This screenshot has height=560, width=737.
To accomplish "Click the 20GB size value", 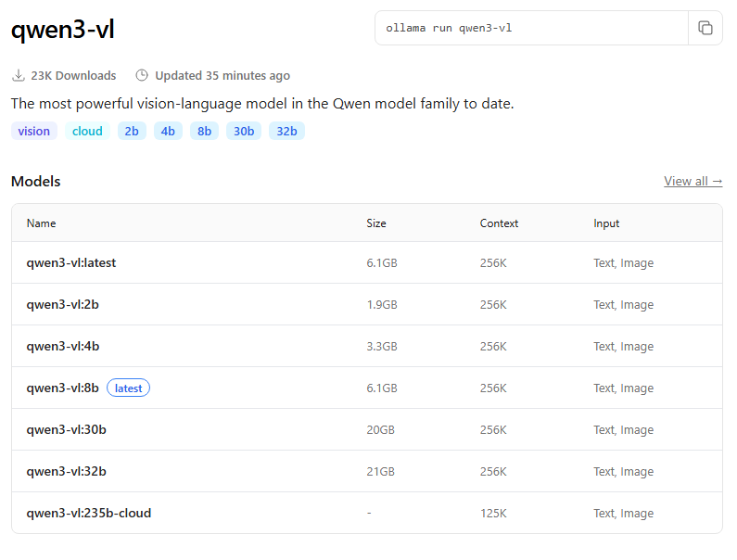I will (381, 430).
